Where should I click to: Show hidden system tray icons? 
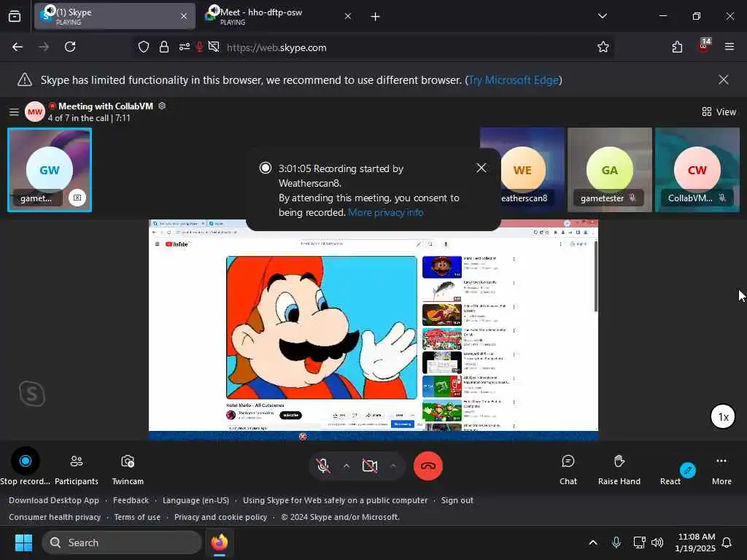tap(592, 542)
